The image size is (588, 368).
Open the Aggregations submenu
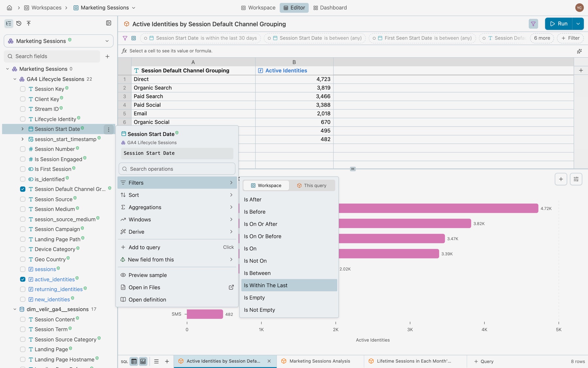pos(177,207)
